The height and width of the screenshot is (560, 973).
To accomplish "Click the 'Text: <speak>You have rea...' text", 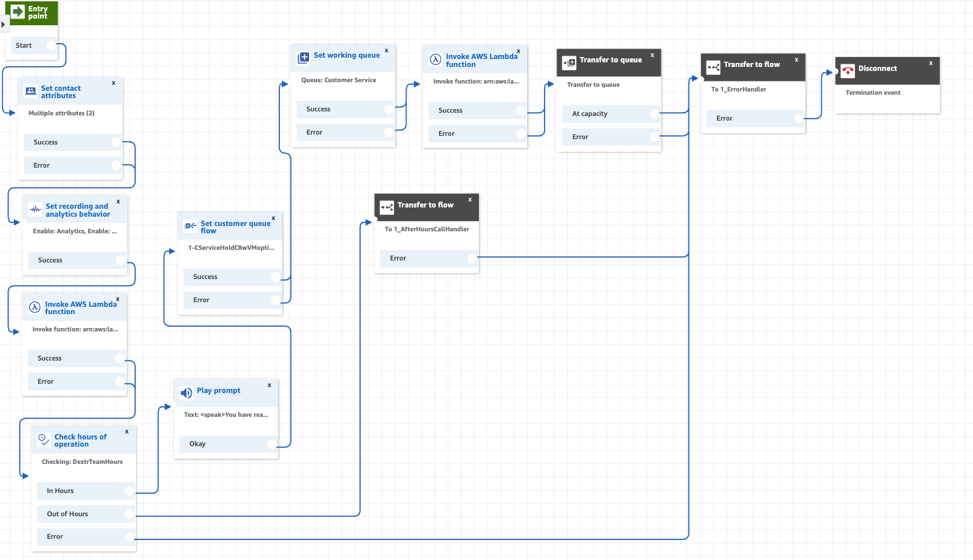I will pos(226,415).
